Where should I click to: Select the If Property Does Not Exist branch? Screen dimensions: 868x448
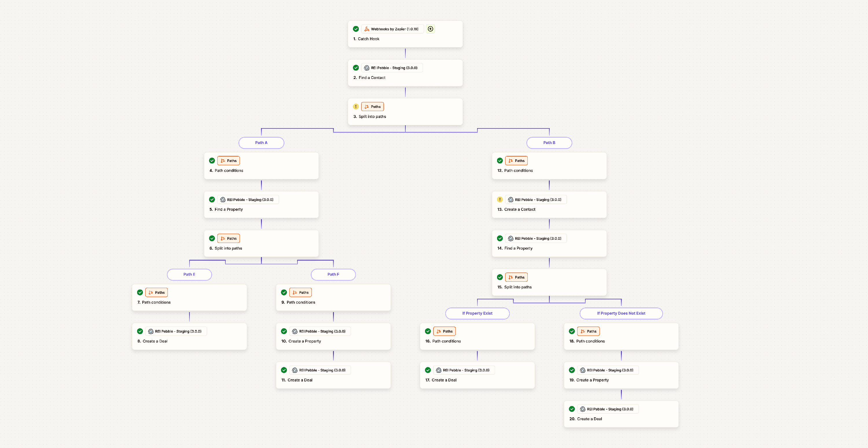click(621, 313)
